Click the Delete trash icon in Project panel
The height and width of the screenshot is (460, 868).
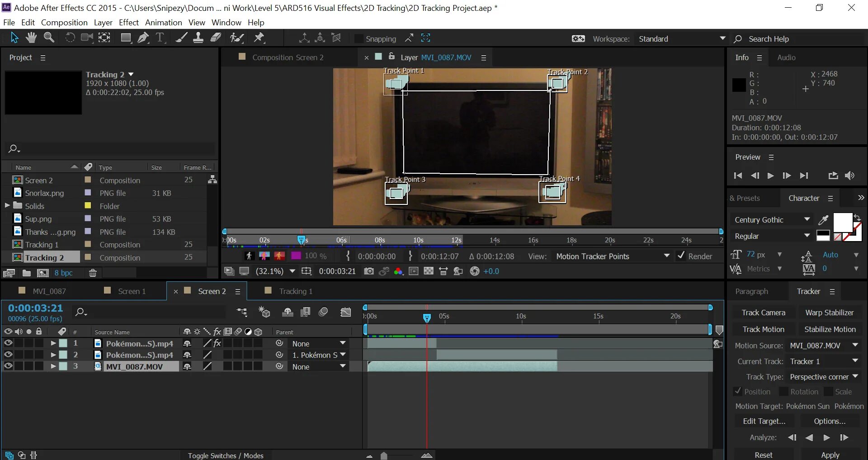(93, 273)
